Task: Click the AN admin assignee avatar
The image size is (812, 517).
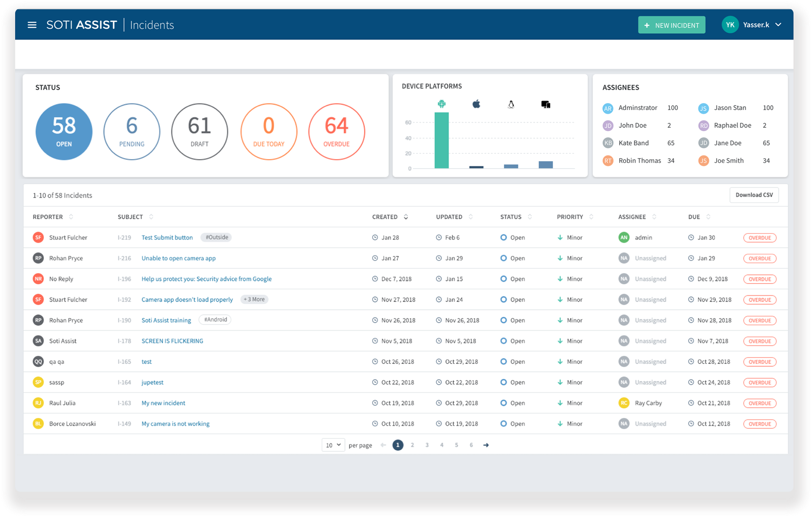Action: 624,237
